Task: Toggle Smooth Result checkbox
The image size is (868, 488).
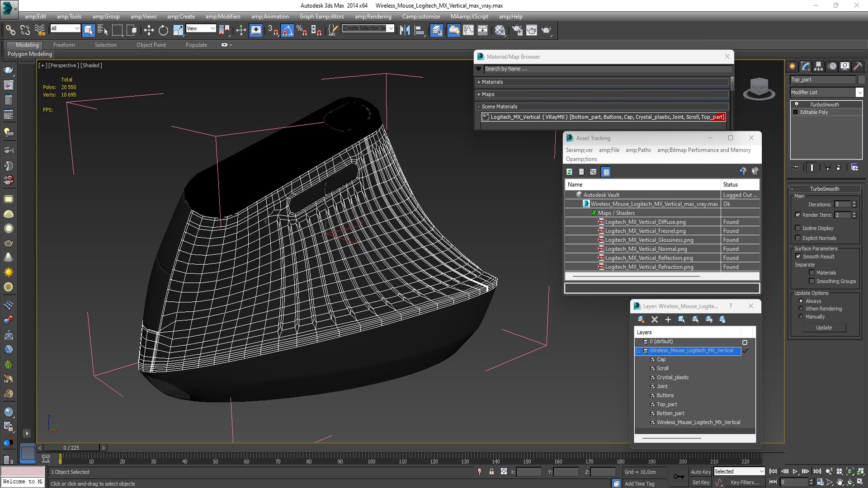Action: pos(798,256)
